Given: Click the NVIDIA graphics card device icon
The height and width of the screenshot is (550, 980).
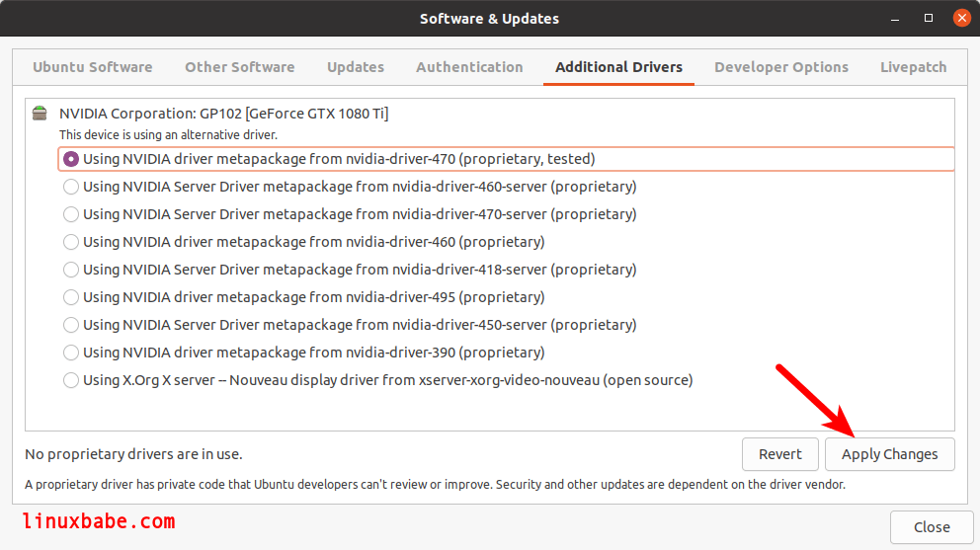Looking at the screenshot, I should point(40,114).
